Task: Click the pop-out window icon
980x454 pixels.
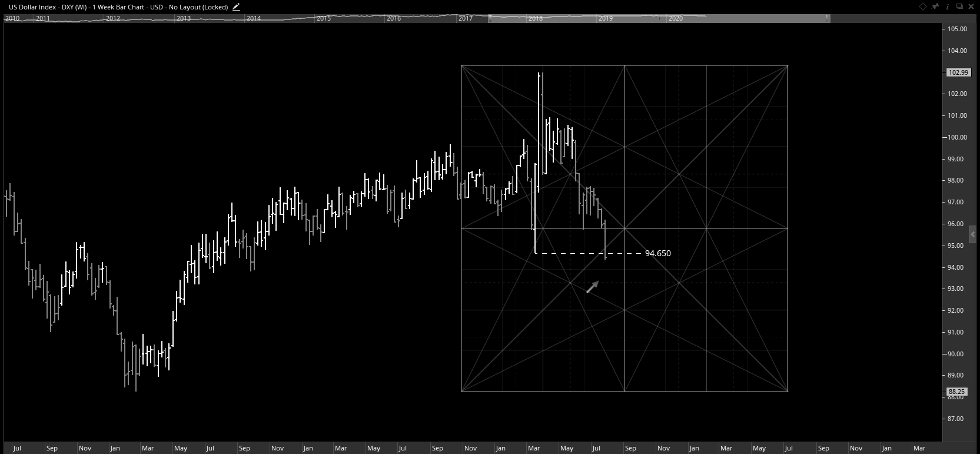Action: coord(959,6)
